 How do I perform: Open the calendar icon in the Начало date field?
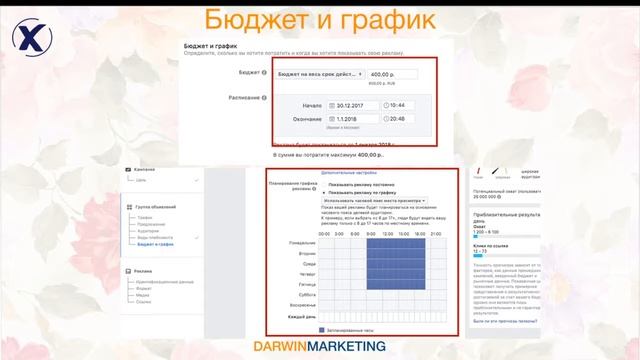(332, 106)
